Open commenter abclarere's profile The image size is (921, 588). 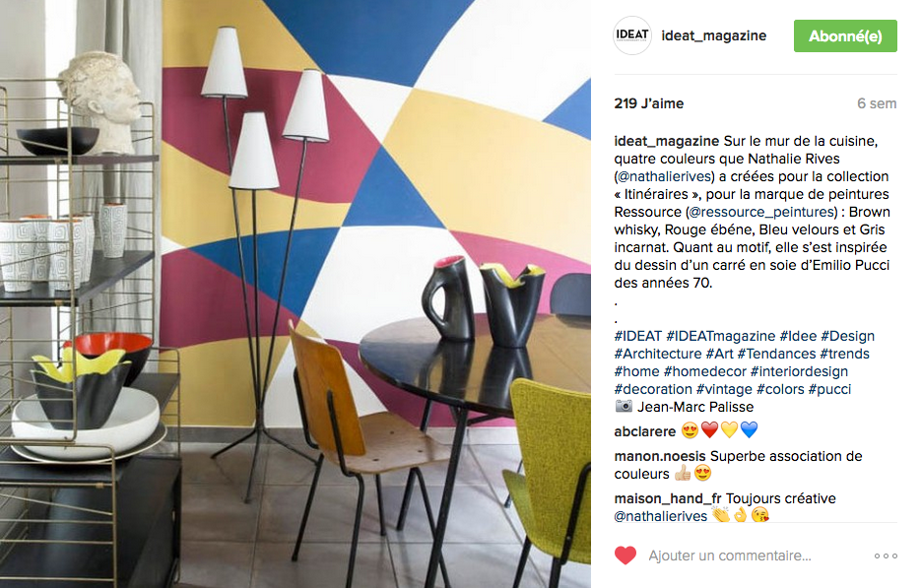click(645, 431)
